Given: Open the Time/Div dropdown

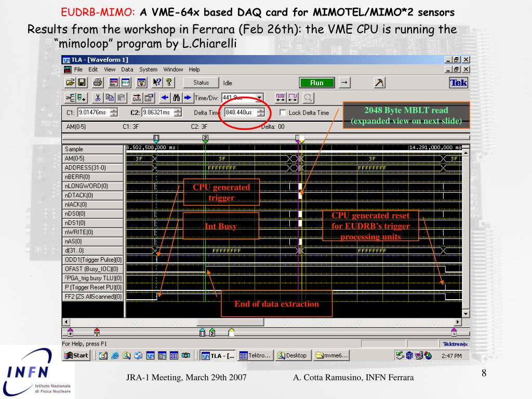Looking at the screenshot, I should [260, 98].
